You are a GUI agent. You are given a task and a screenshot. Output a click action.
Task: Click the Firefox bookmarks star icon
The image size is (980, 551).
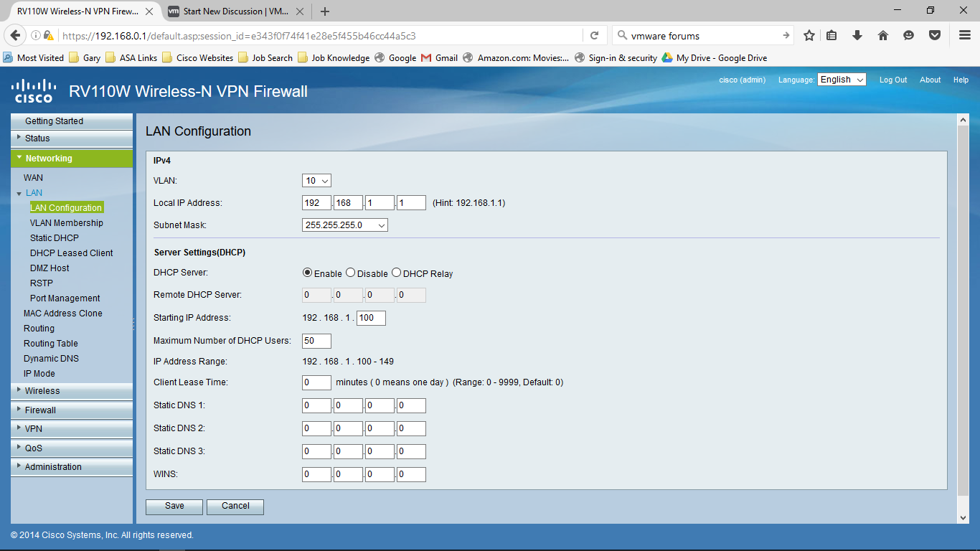809,34
